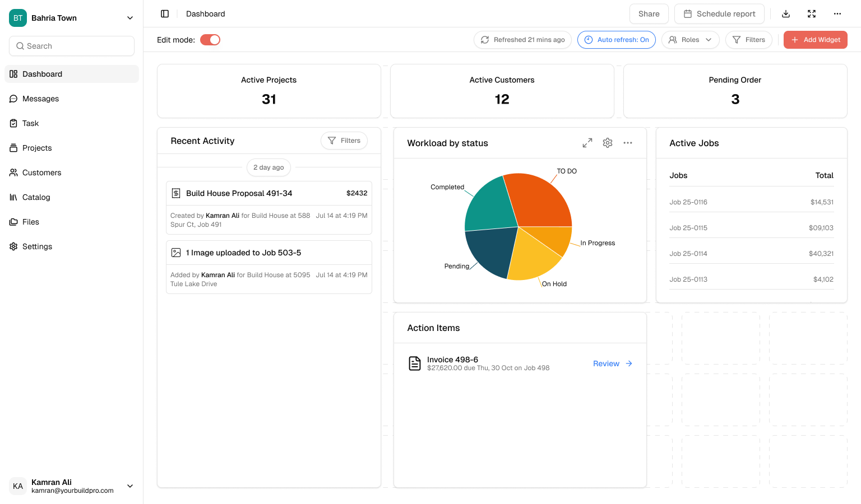This screenshot has width=861, height=504.
Task: Open the Roles dropdown
Action: click(x=690, y=40)
